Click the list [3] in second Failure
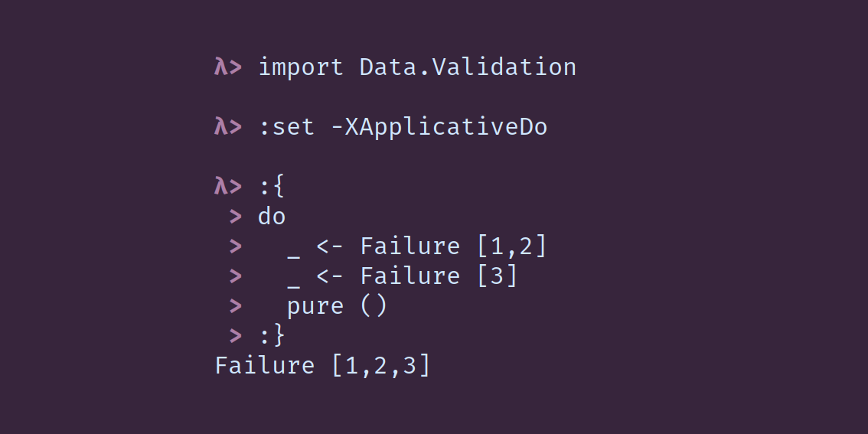868x434 pixels. pos(497,276)
